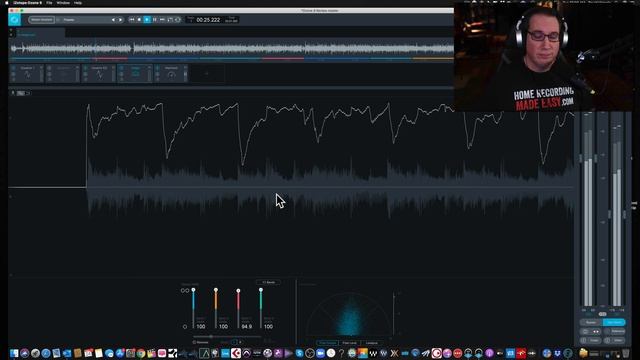Click the Reference button in I/O panel

point(614,331)
